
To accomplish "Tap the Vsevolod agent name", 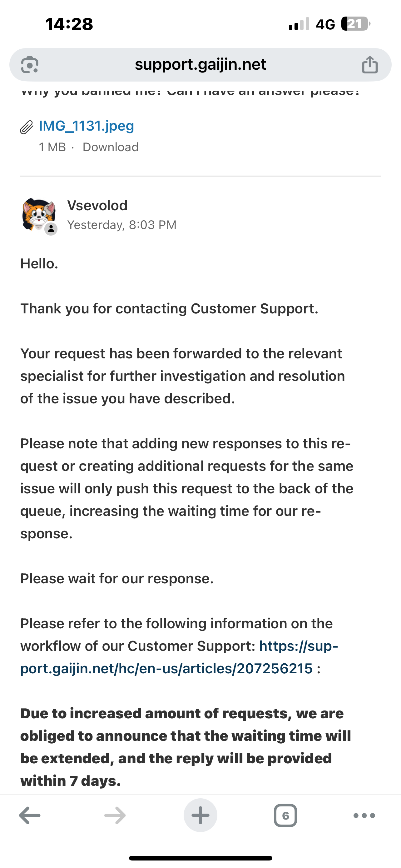I will coord(97,205).
